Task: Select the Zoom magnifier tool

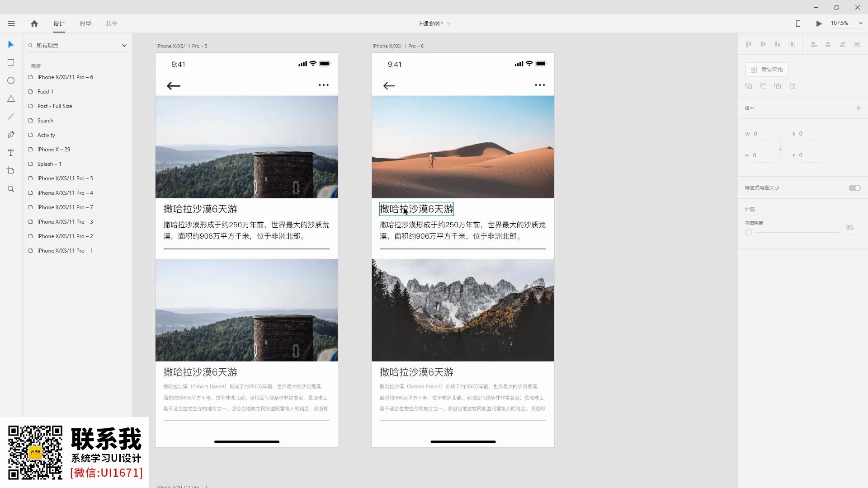Action: pyautogui.click(x=11, y=189)
